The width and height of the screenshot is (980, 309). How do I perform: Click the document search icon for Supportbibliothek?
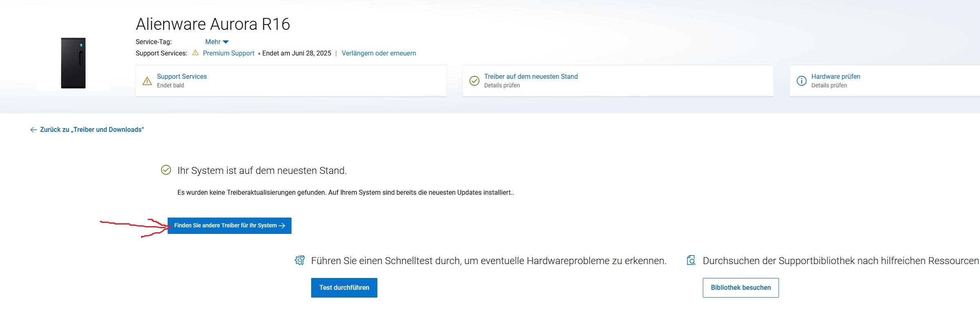click(691, 260)
